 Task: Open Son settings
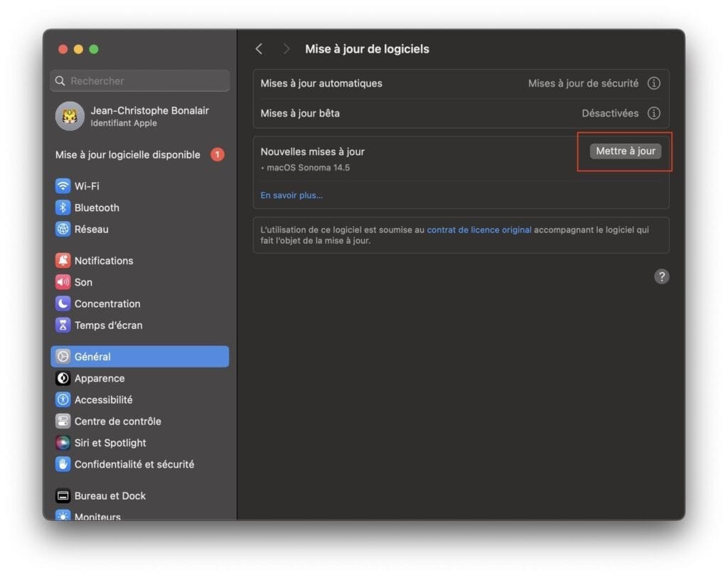tap(63, 282)
